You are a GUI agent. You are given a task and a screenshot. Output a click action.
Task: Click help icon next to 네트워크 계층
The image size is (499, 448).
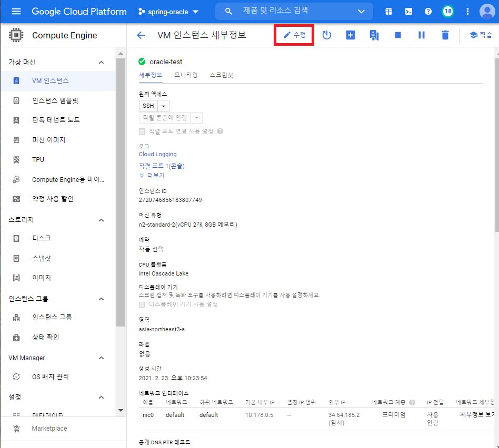coord(412,403)
